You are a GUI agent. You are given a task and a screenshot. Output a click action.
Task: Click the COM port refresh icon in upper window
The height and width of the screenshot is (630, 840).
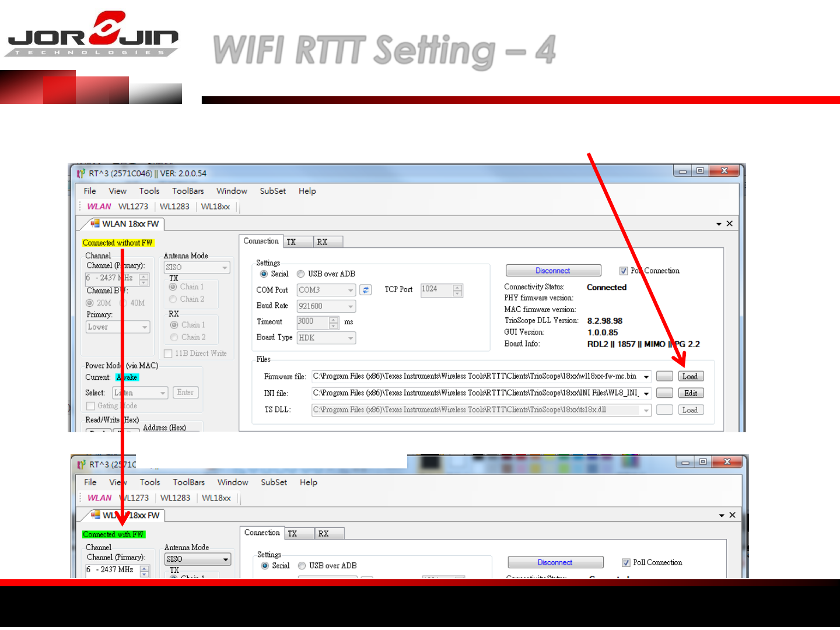click(366, 290)
